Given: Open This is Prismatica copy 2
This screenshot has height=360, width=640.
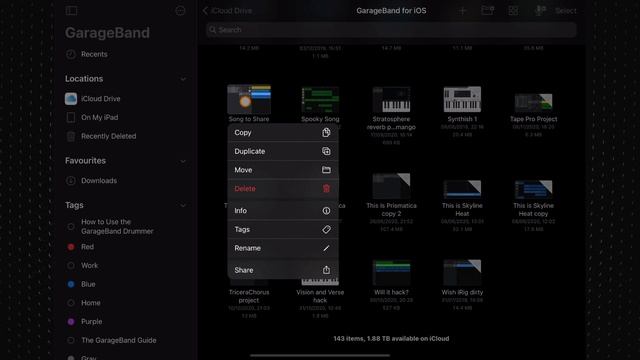Looking at the screenshot, I should click(x=391, y=186).
